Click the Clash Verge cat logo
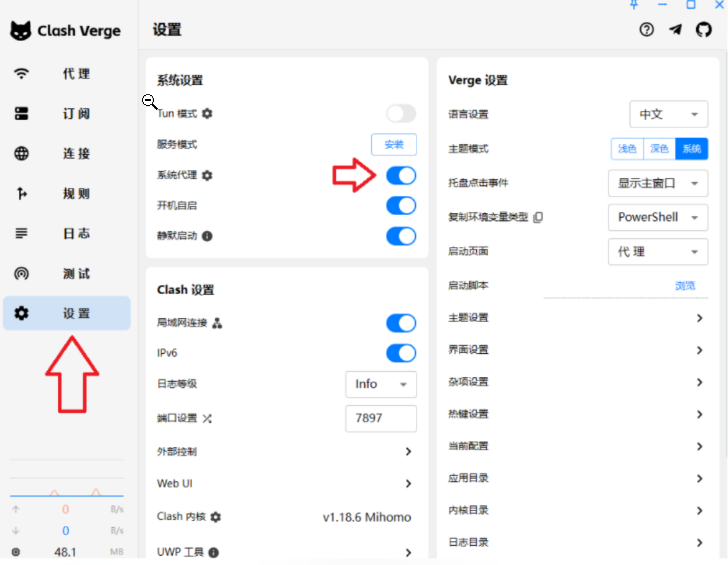 [21, 31]
